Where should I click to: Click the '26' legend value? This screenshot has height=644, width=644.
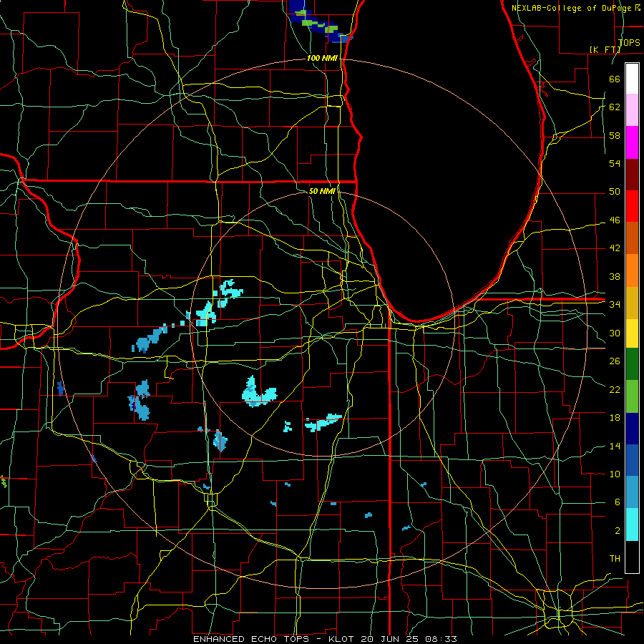(615, 361)
